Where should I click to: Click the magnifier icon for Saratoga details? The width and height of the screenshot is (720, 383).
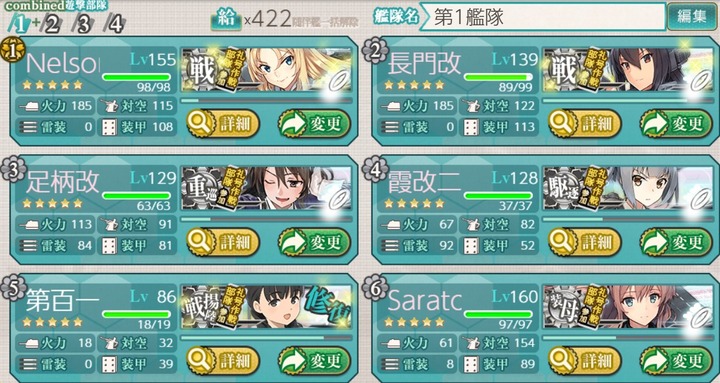(562, 360)
